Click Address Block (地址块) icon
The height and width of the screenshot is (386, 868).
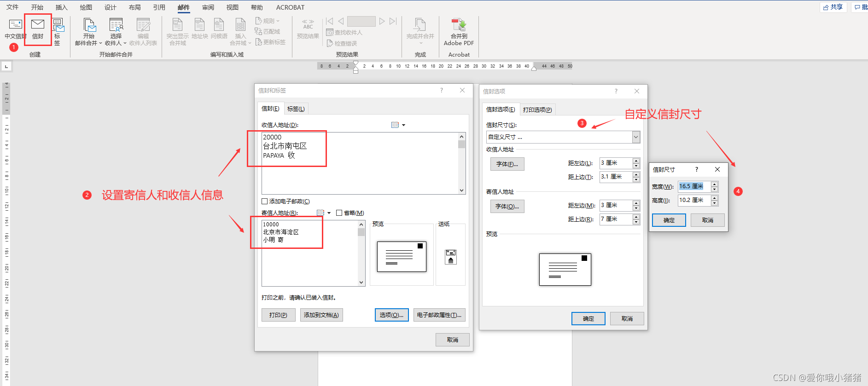(199, 29)
